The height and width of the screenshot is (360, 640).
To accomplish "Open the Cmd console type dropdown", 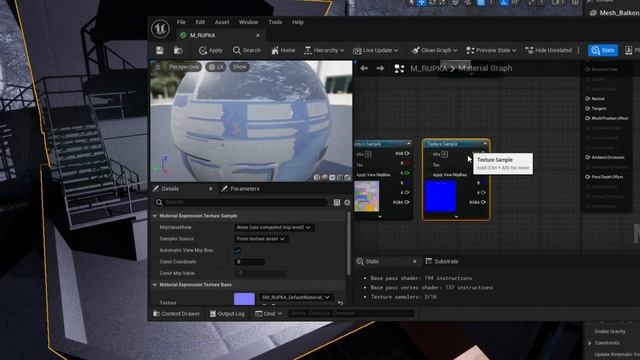I will (269, 313).
